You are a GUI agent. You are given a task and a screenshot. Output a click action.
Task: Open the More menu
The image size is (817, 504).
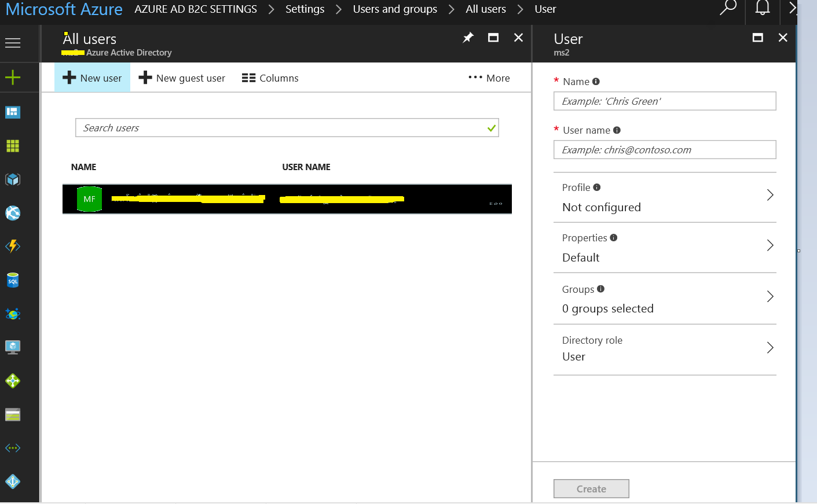[x=489, y=78]
